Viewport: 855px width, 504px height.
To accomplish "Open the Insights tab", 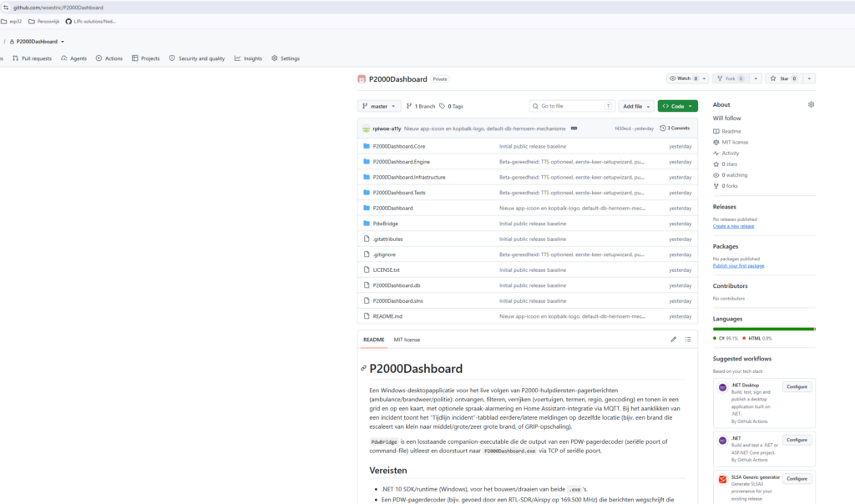I will coord(248,58).
